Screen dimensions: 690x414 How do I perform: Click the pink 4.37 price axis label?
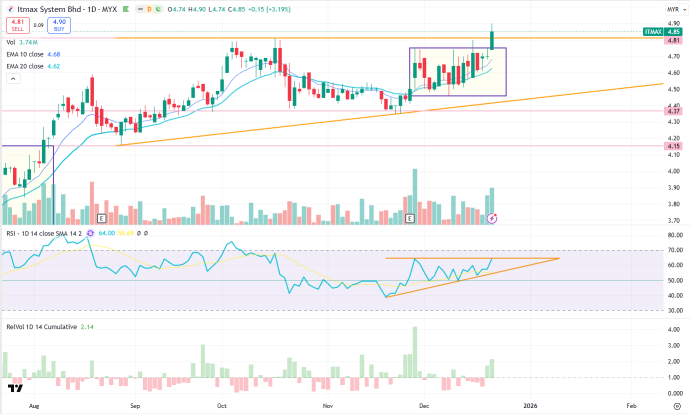click(673, 111)
